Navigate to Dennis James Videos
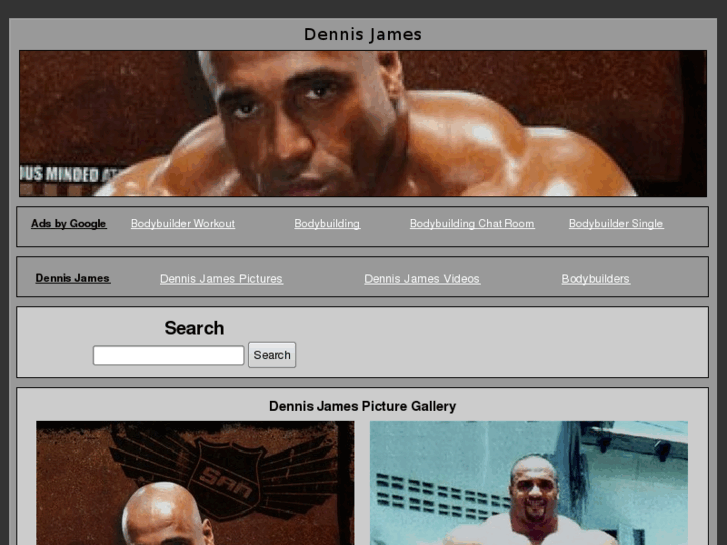 [422, 279]
